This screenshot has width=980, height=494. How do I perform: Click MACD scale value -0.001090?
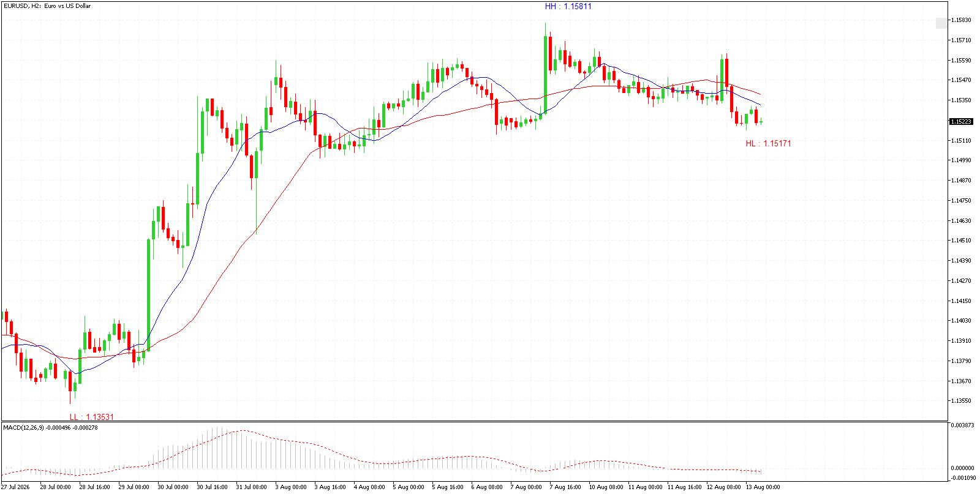click(962, 478)
